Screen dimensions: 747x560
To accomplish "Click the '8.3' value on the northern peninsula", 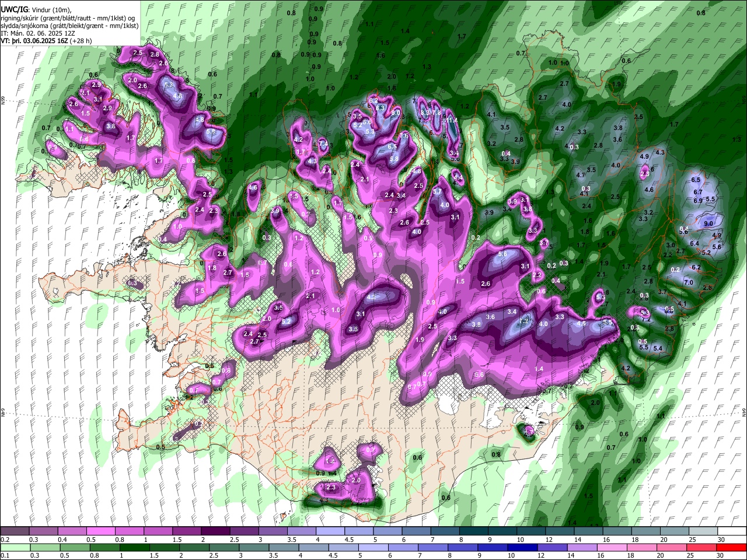I will point(381,107).
